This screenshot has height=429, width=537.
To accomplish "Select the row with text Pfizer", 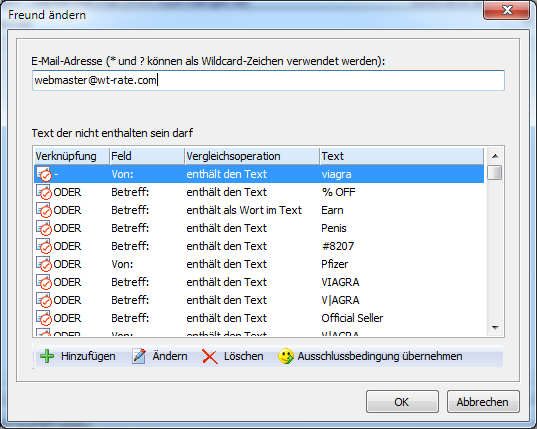I will [259, 264].
